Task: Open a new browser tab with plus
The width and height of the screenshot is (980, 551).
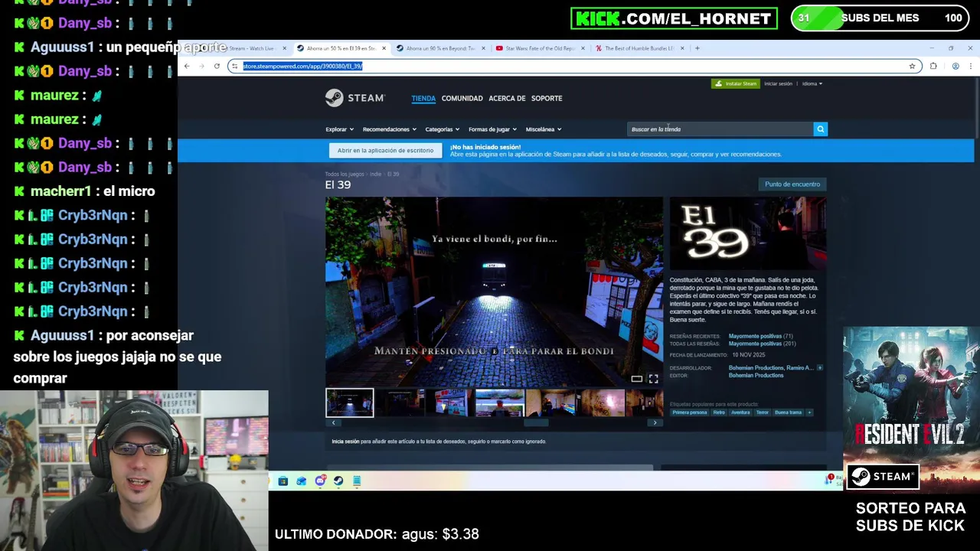Action: pyautogui.click(x=697, y=48)
